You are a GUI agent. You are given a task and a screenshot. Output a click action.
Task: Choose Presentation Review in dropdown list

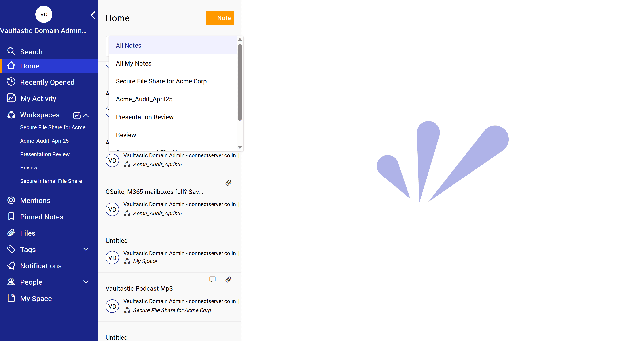[x=144, y=117]
